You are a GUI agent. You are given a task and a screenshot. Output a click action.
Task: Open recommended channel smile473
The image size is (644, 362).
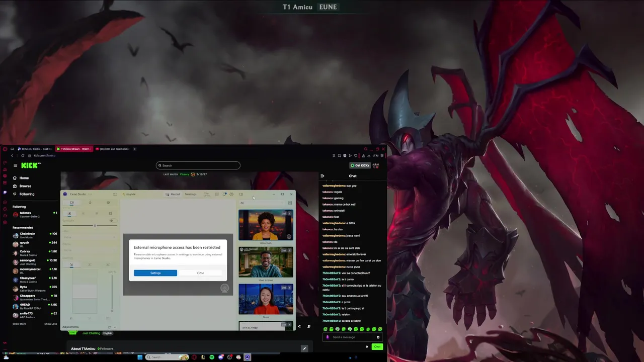(x=34, y=315)
